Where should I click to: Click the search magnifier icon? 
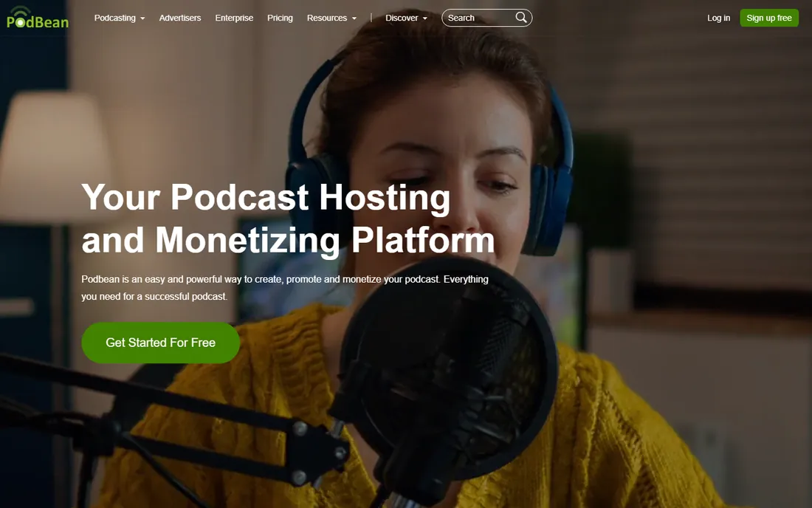521,18
